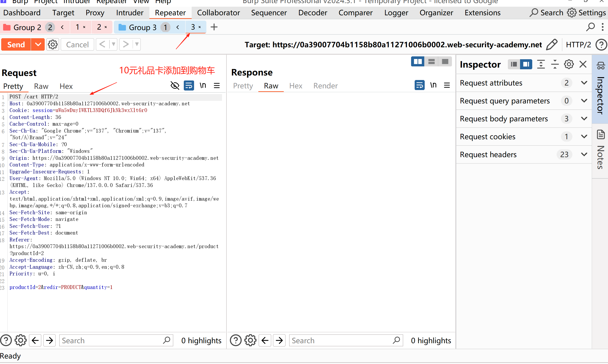Click the edit target pencil icon

tap(552, 45)
